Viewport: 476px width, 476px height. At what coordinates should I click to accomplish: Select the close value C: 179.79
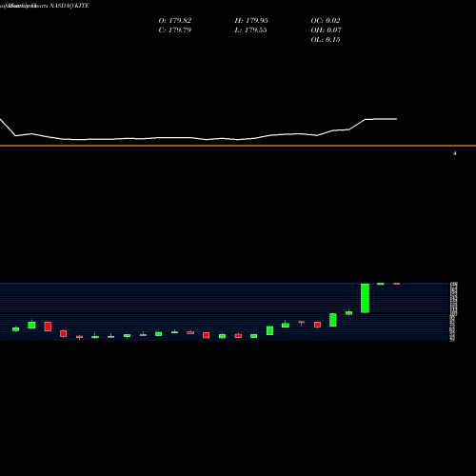(175, 30)
